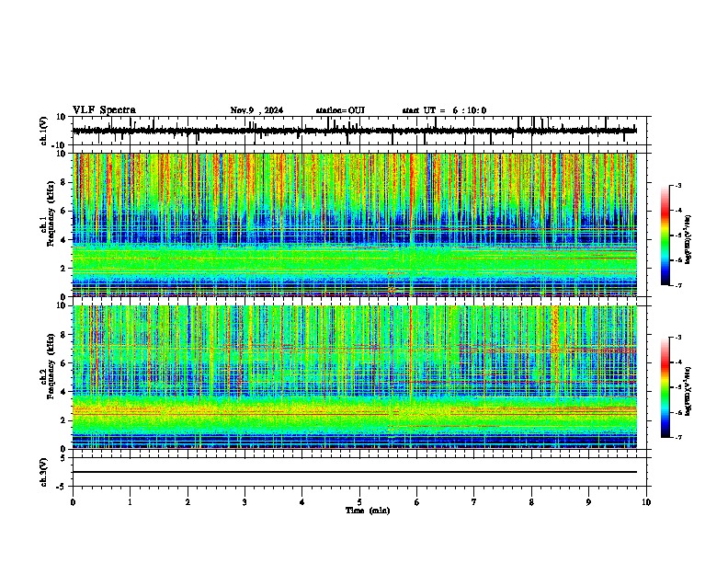Click the "4" kHz tick on ch.2 frequency axis
Screen dimensions: 728x563
[64, 392]
